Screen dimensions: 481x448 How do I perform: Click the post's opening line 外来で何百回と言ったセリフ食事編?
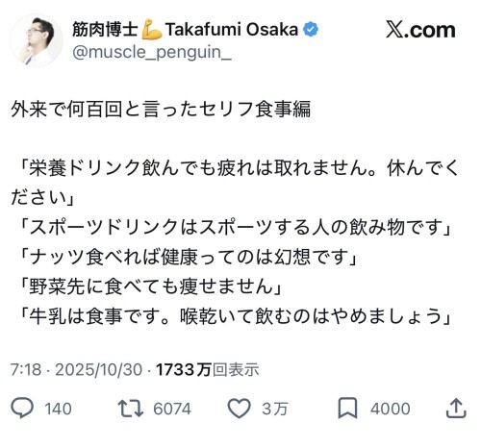[161, 109]
